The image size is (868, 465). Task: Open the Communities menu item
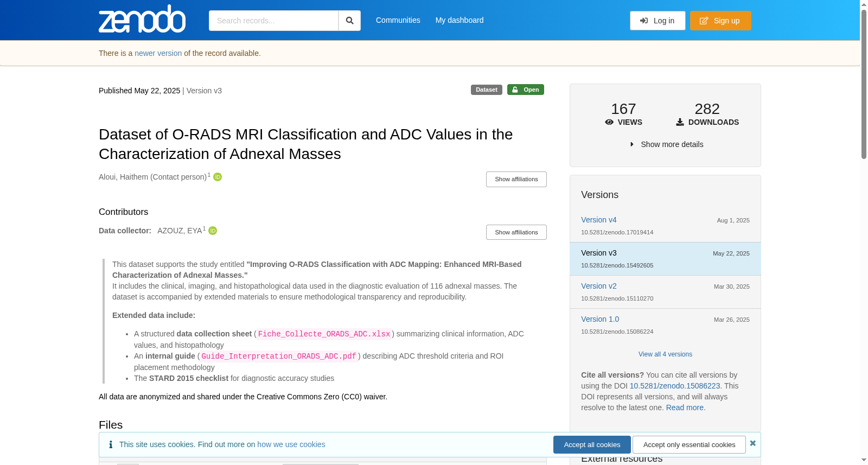coord(398,20)
